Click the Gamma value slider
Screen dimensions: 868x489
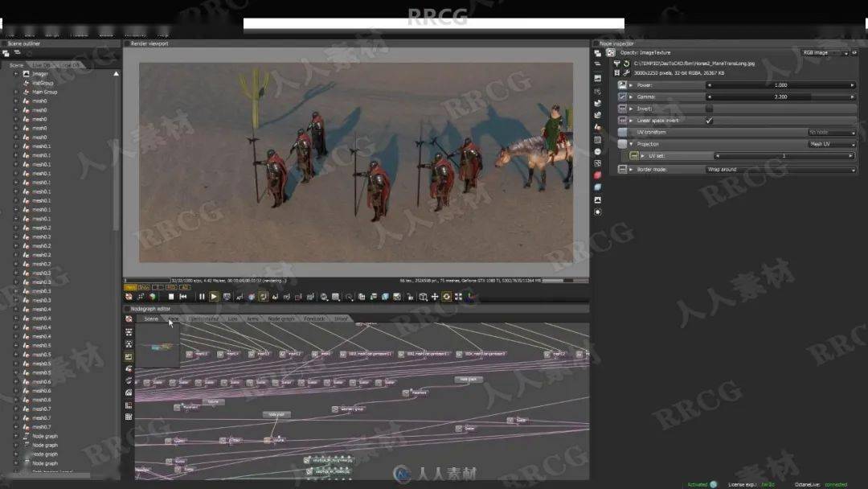(780, 97)
